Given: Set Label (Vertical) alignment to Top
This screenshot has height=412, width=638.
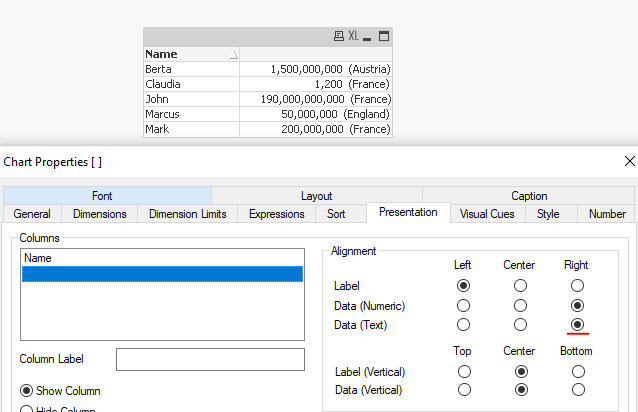Looking at the screenshot, I should point(463,371).
